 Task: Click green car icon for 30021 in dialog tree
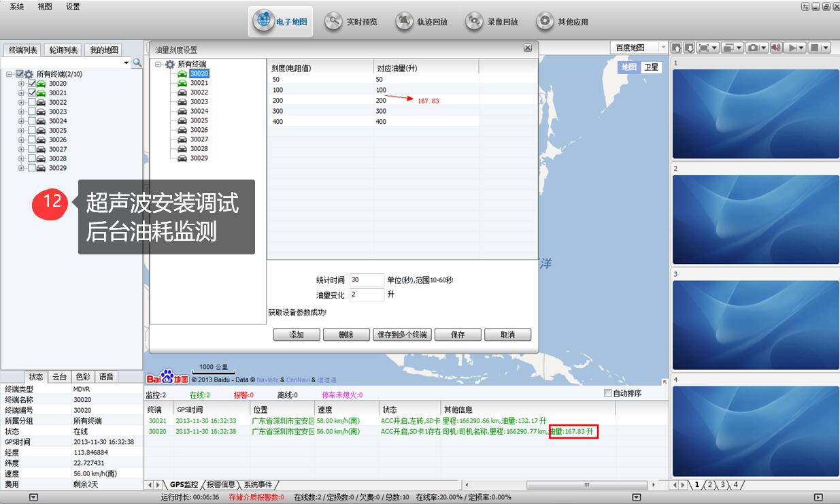tap(182, 83)
